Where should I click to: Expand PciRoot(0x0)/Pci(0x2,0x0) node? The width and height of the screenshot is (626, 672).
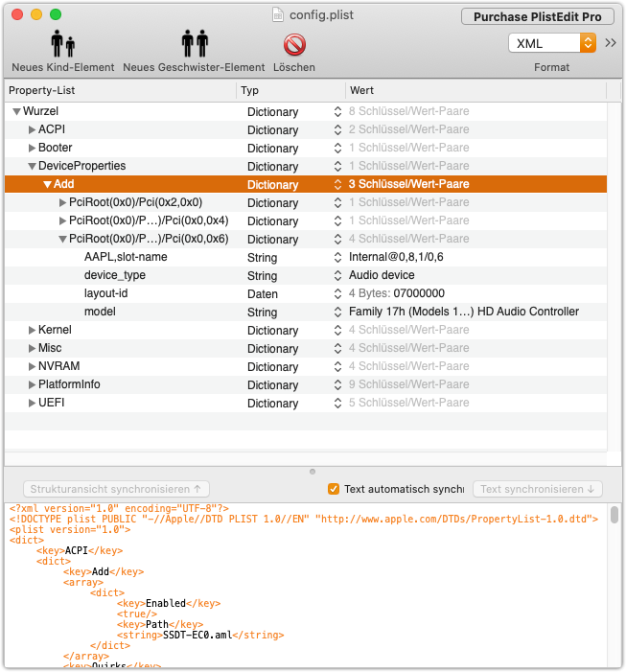62,202
